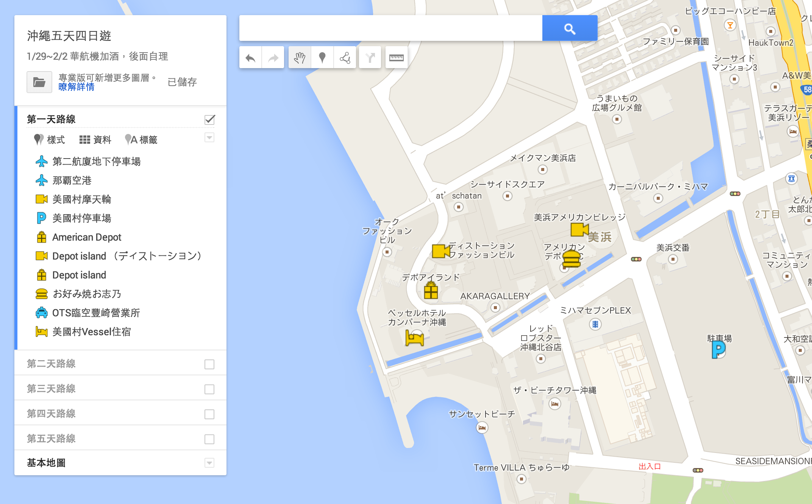This screenshot has height=504, width=812.
Task: Select the measure distance ruler tool
Action: coord(396,58)
